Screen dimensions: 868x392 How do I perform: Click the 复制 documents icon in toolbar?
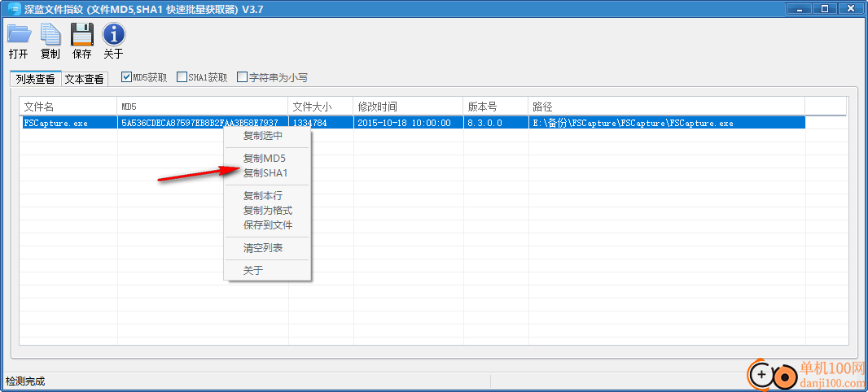(50, 35)
